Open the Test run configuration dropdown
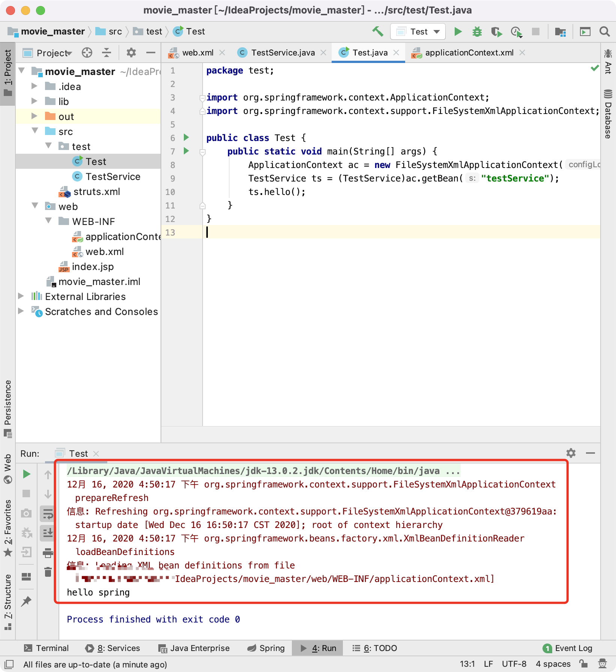616x672 pixels. tap(418, 31)
